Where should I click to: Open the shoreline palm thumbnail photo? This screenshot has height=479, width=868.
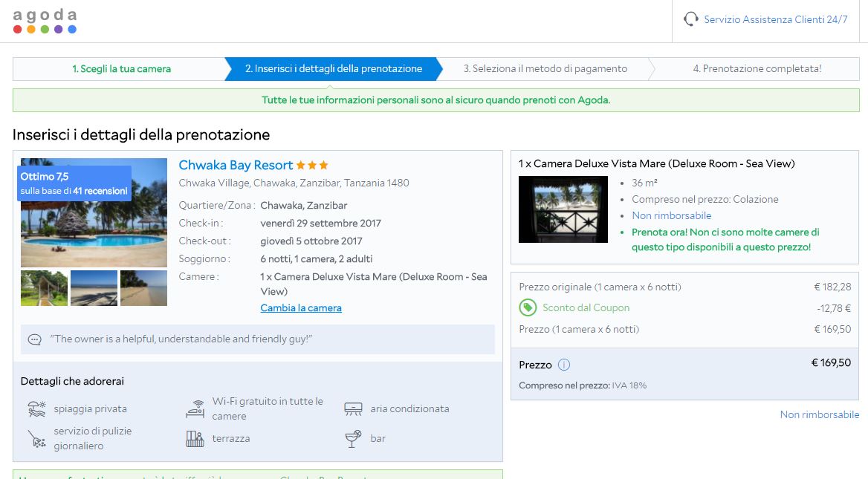click(x=143, y=287)
